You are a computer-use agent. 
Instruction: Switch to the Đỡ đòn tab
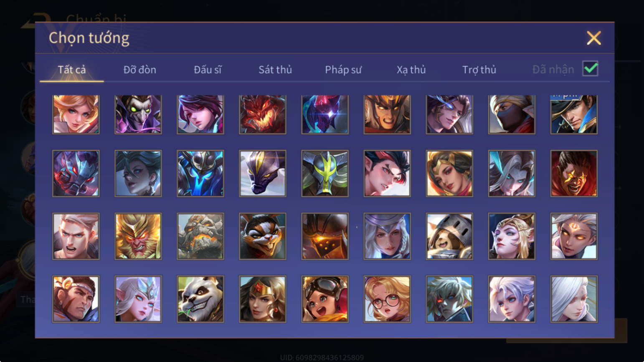tap(140, 70)
